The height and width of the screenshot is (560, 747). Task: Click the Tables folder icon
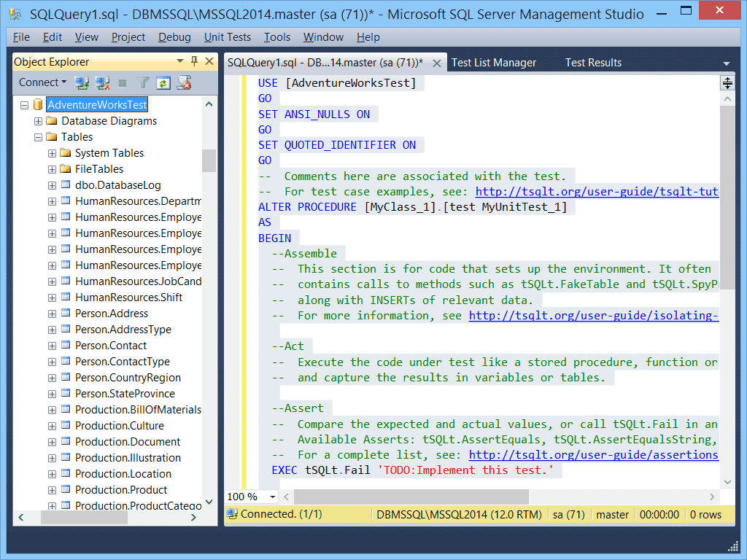[x=52, y=137]
